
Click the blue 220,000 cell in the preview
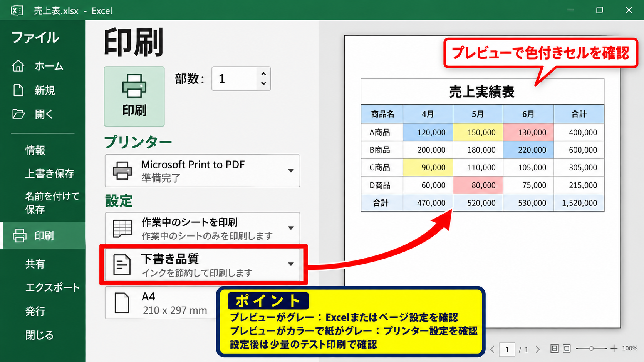[528, 150]
